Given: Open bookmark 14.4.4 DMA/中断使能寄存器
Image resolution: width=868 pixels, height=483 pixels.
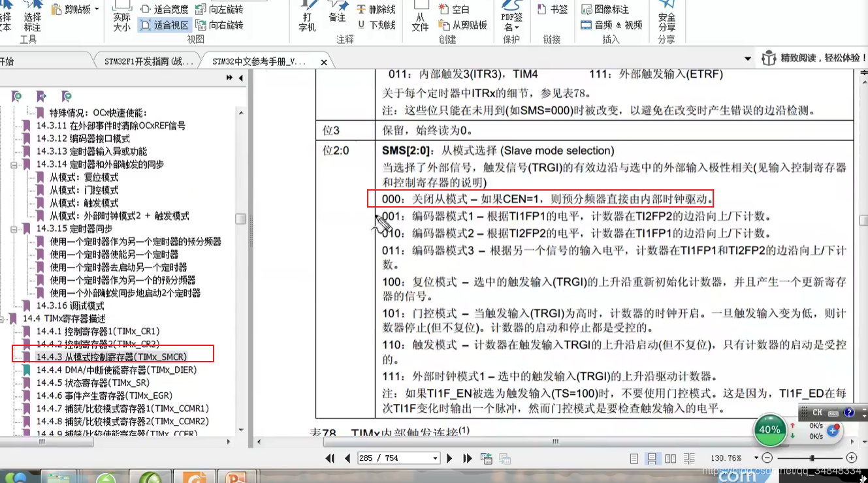Looking at the screenshot, I should (116, 370).
